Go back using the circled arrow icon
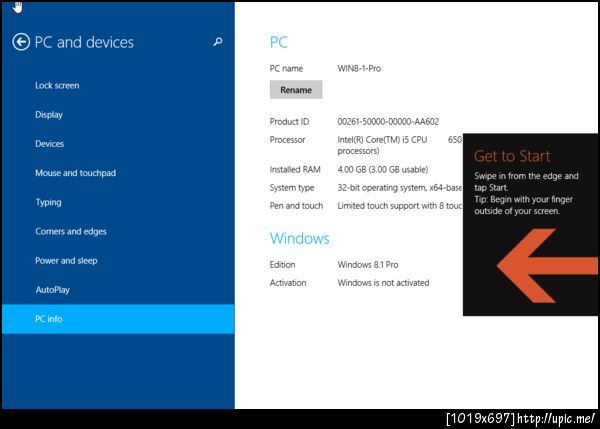The height and width of the screenshot is (429, 600). click(21, 42)
